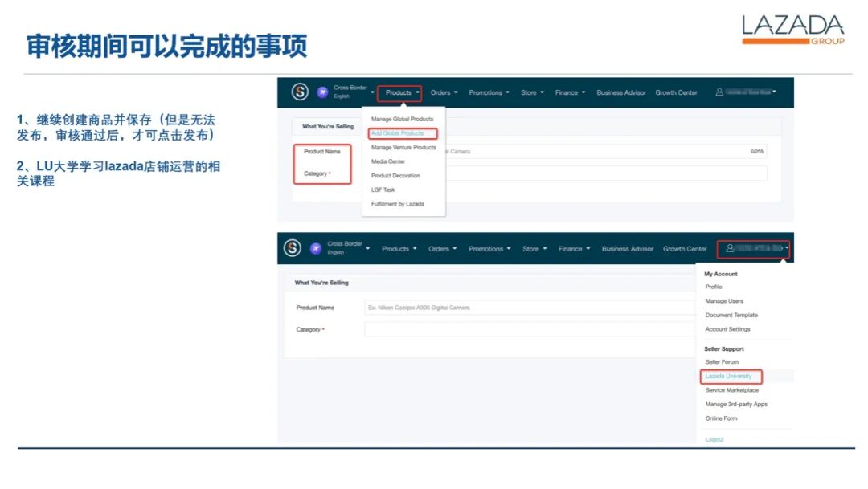This screenshot has height=489, width=868.
Task: Open Lazada University under Seller Support
Action: tap(729, 376)
